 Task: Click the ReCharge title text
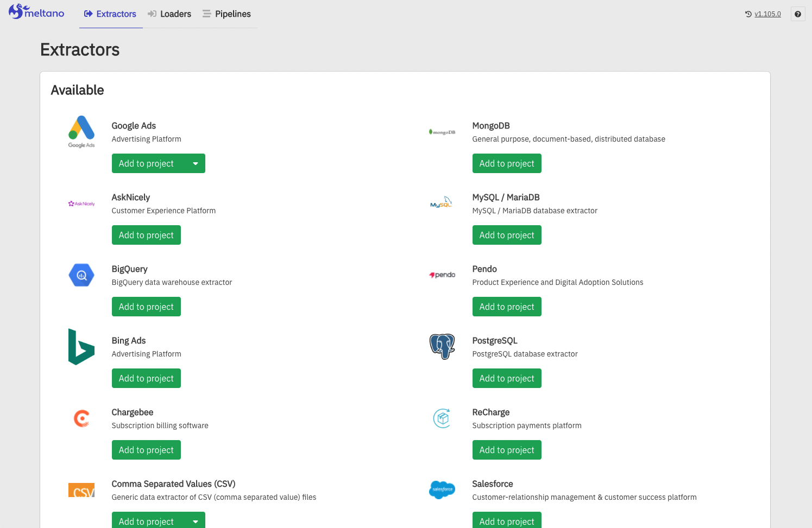coord(491,412)
